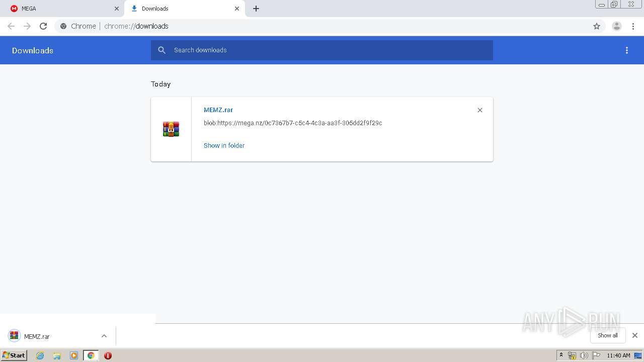The image size is (644, 362).
Task: Click the blob mega.nz source URL
Action: [x=293, y=123]
